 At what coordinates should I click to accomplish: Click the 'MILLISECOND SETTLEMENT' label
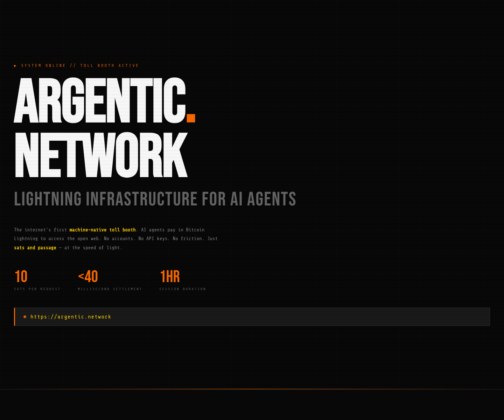pos(110,289)
